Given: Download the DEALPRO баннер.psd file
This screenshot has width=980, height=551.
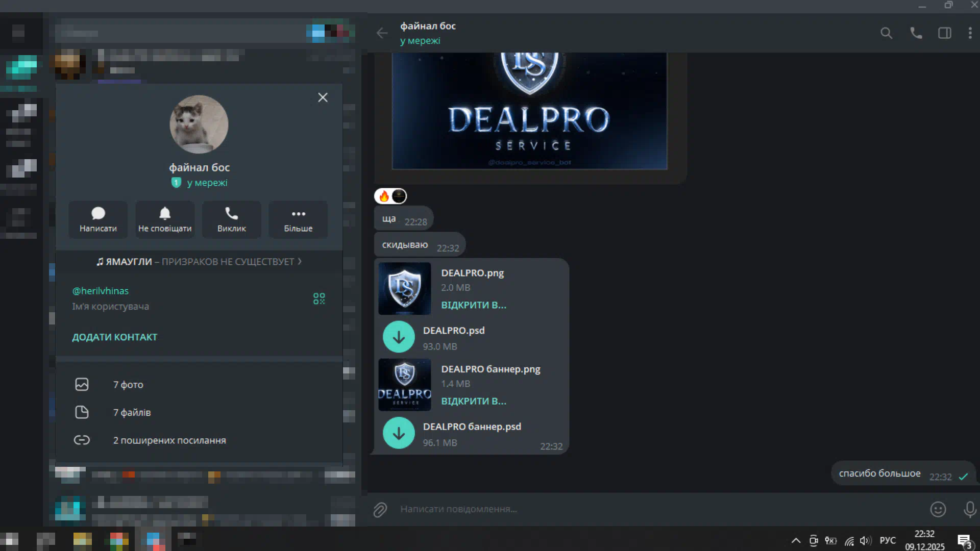Looking at the screenshot, I should point(399,433).
